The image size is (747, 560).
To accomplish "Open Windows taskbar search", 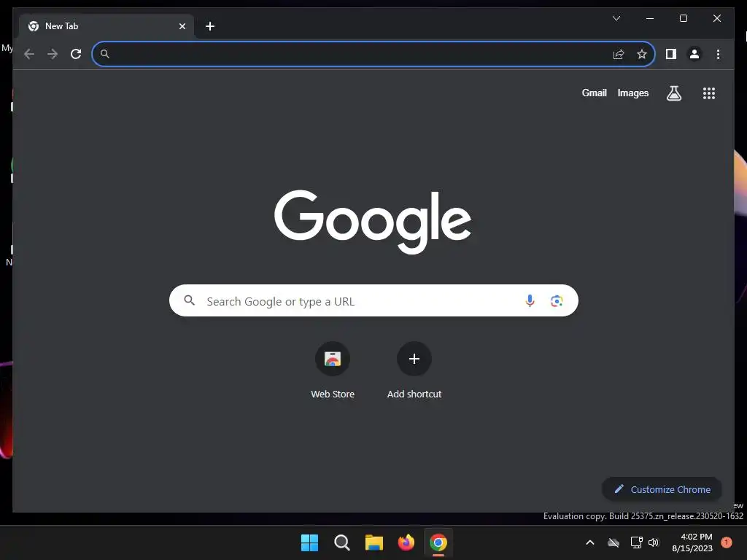I will tap(342, 542).
